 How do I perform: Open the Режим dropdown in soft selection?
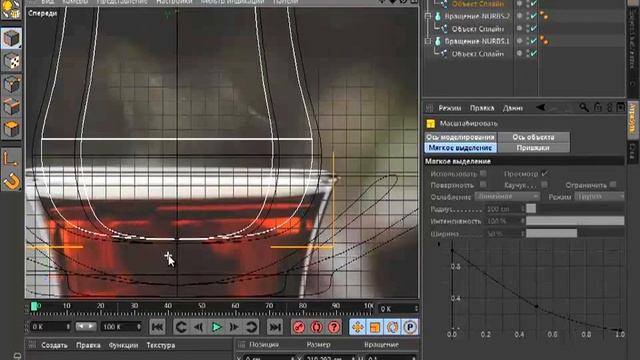pos(600,196)
